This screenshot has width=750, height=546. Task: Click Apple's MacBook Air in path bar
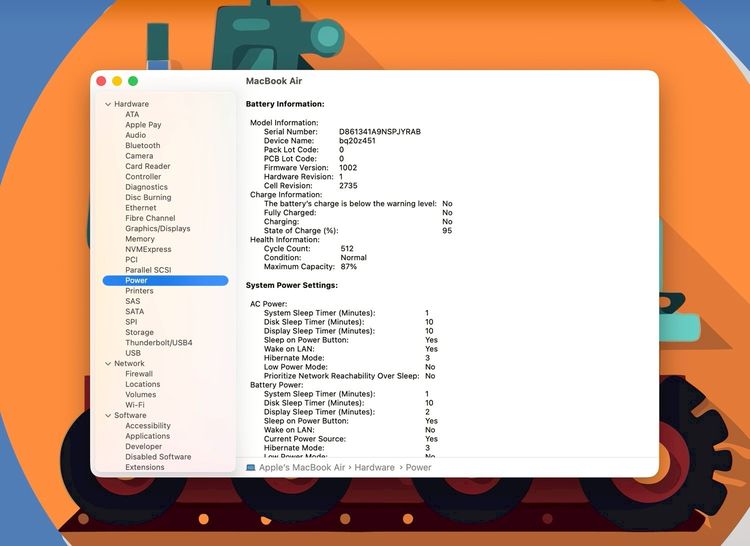(300, 467)
